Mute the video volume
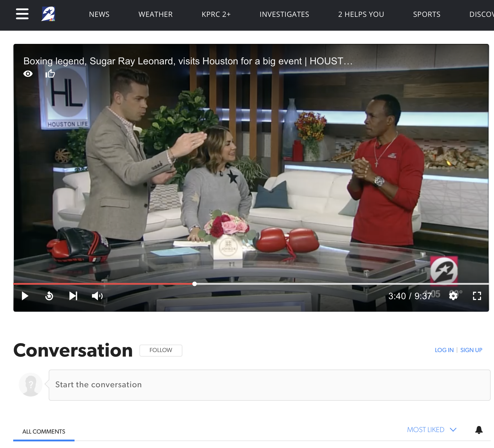Viewport: 494px width, 448px height. [x=97, y=296]
